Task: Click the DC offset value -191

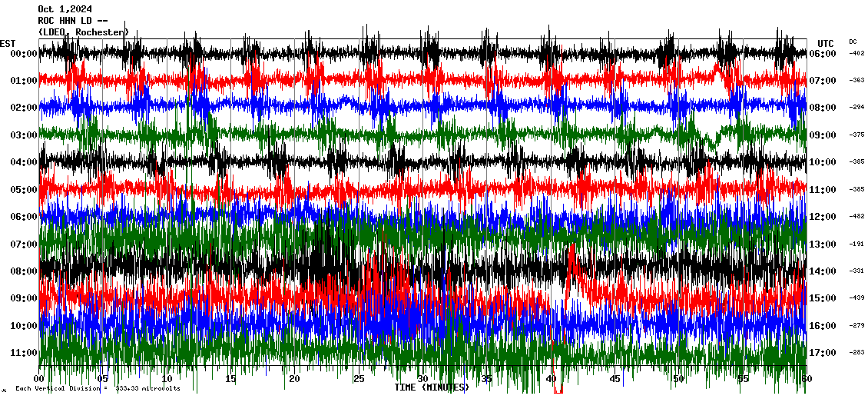Action: click(x=856, y=244)
